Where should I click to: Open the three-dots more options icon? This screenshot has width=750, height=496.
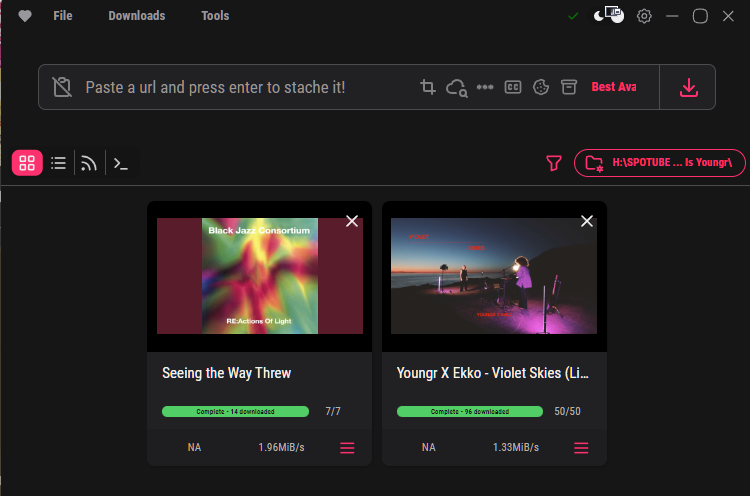tap(485, 87)
